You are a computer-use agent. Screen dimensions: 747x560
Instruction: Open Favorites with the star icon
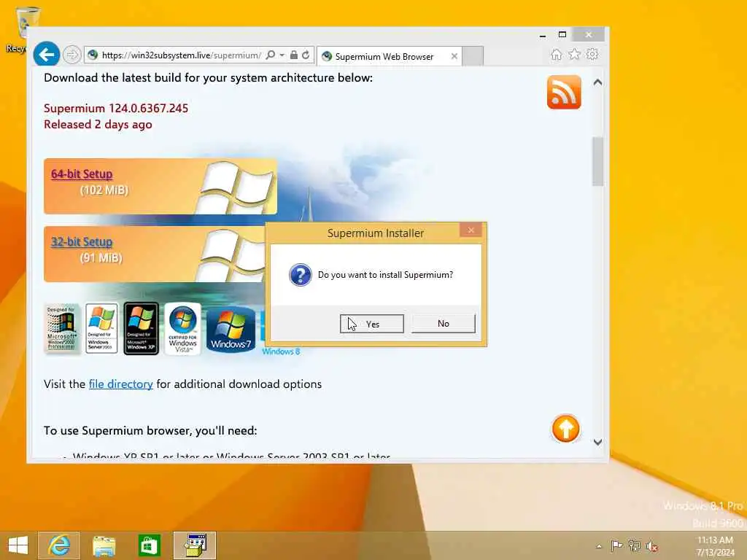(575, 54)
